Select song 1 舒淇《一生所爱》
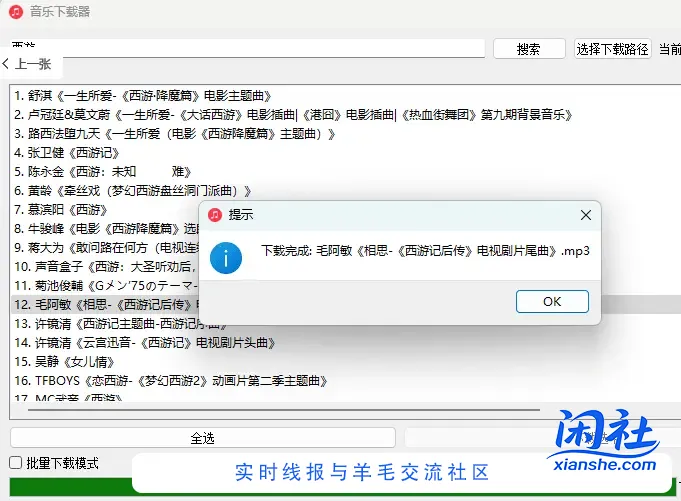This screenshot has width=681, height=501. click(143, 96)
